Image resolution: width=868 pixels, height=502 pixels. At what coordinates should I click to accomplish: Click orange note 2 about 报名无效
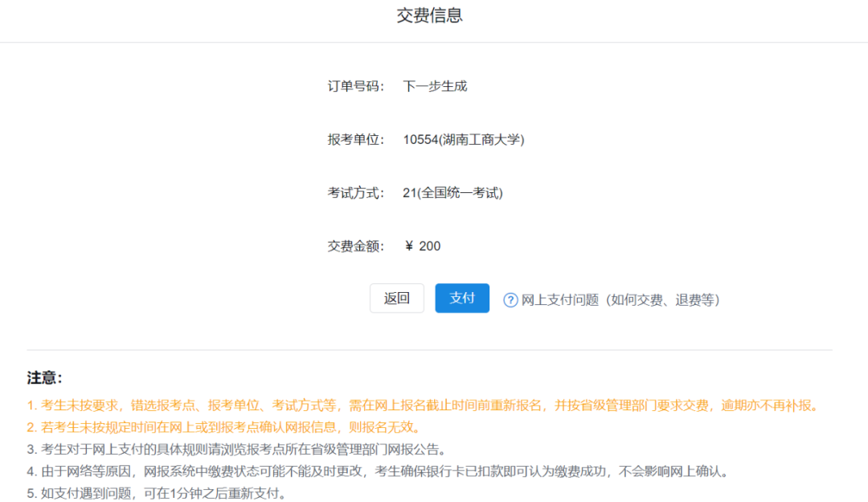[223, 427]
